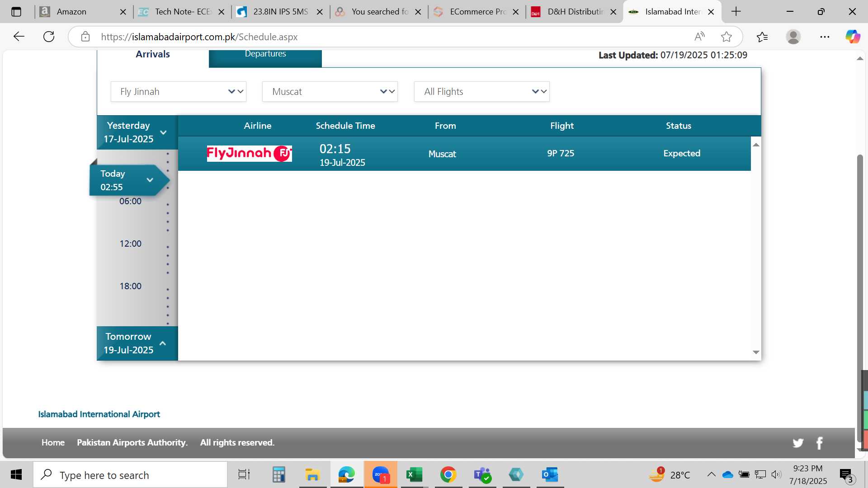Viewport: 868px width, 488px height.
Task: Click Islamabad International Airport link
Action: coord(99,414)
